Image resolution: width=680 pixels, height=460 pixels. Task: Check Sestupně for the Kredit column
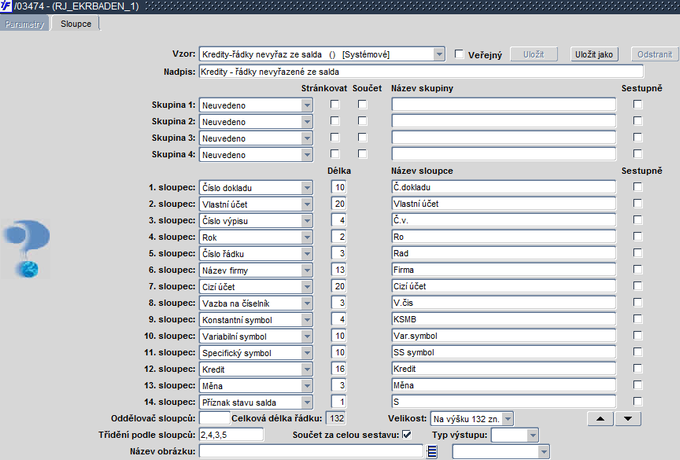pos(637,369)
